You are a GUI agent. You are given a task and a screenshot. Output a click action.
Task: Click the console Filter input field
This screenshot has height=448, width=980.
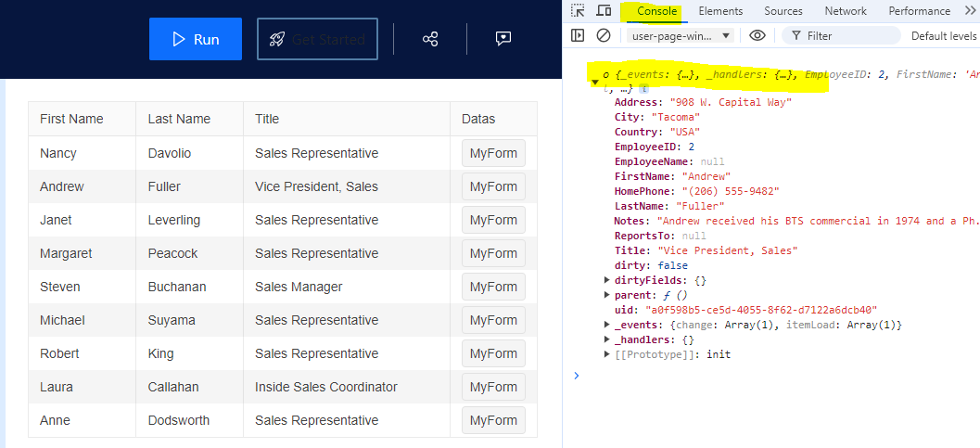848,35
